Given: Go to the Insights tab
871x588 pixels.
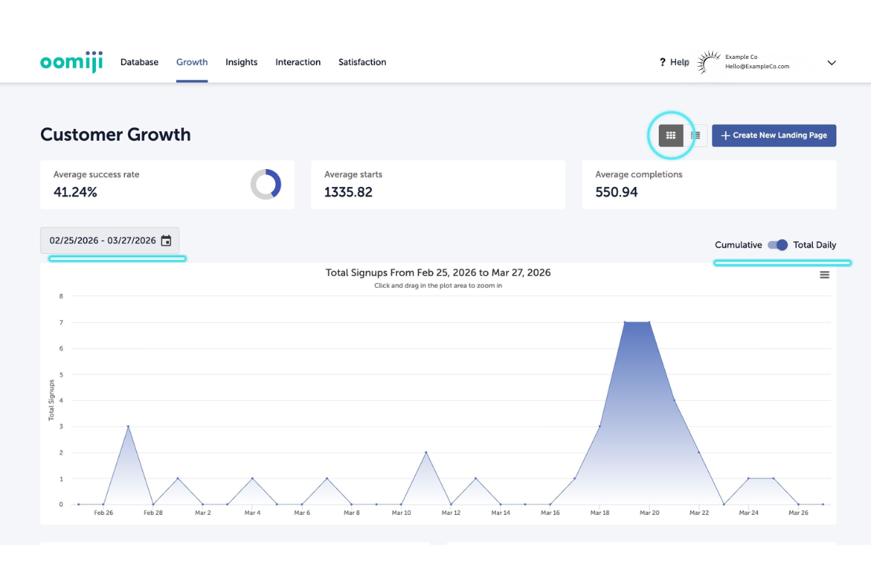Looking at the screenshot, I should click(241, 62).
